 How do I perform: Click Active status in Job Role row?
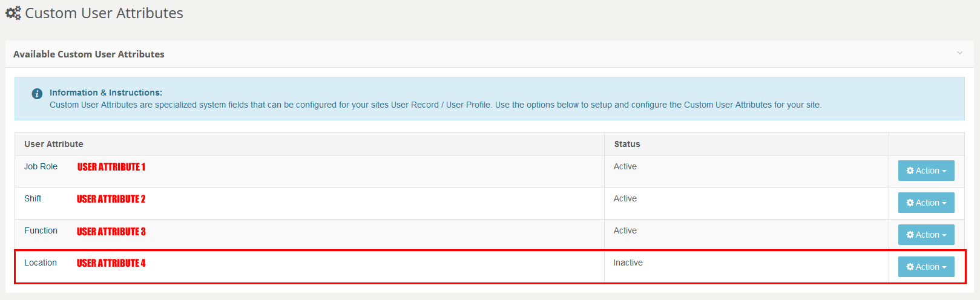click(x=625, y=166)
